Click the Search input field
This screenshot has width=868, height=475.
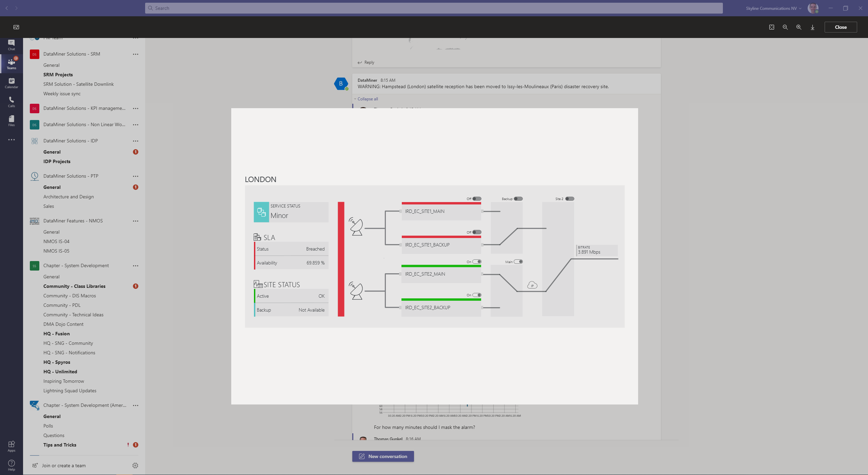(x=434, y=8)
